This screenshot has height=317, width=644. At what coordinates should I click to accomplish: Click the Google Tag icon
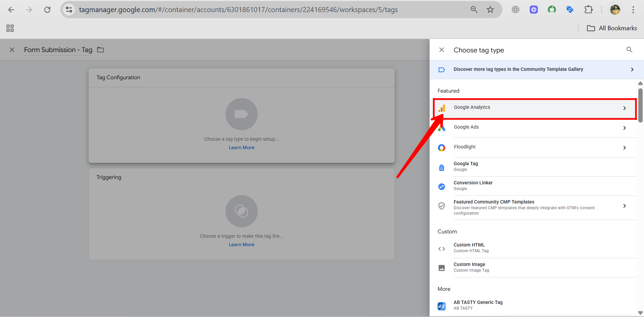[442, 168]
